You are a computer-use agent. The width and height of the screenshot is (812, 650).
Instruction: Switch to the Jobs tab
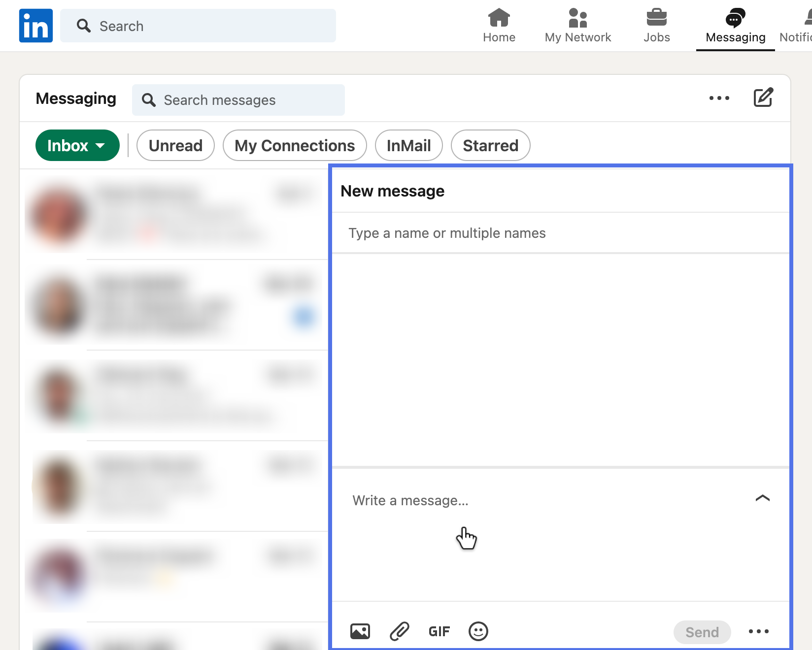(x=656, y=26)
